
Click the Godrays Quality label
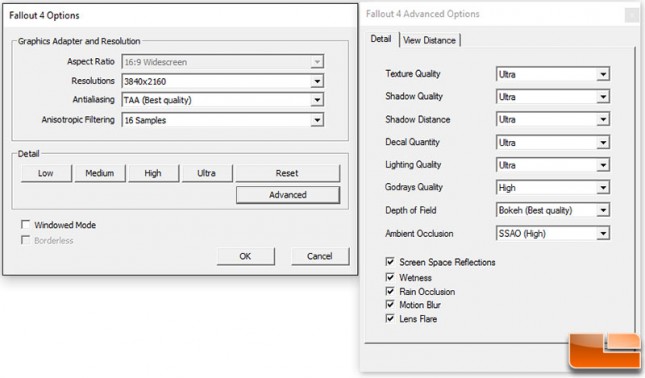414,187
